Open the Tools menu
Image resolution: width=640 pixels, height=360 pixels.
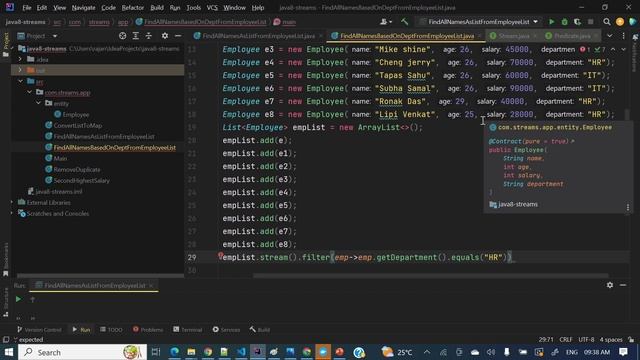coord(193,7)
